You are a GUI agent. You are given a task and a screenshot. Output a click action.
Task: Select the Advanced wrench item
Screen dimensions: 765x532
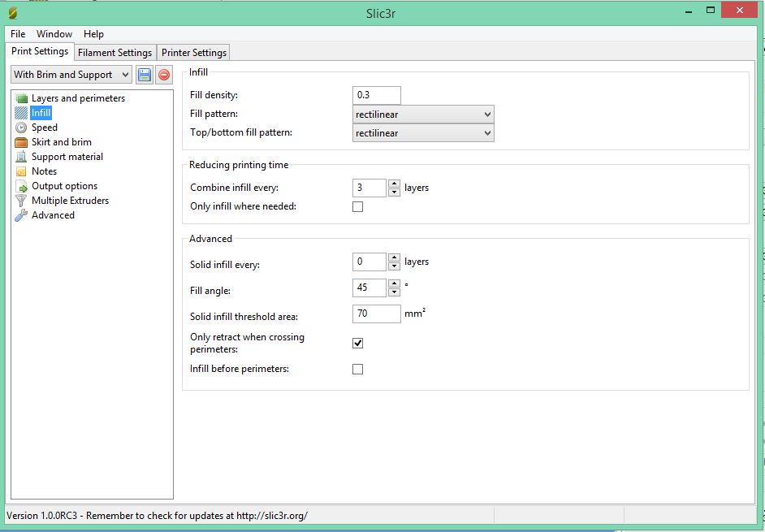(x=53, y=215)
